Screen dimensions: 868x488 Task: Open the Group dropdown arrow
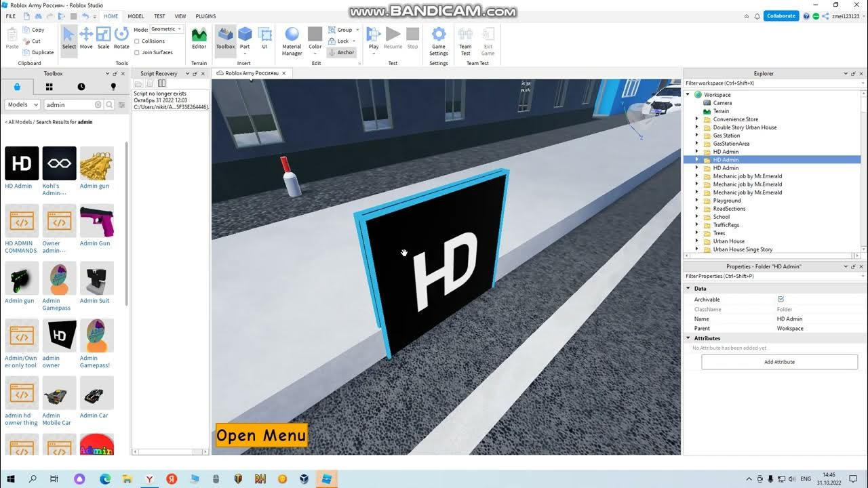click(356, 30)
